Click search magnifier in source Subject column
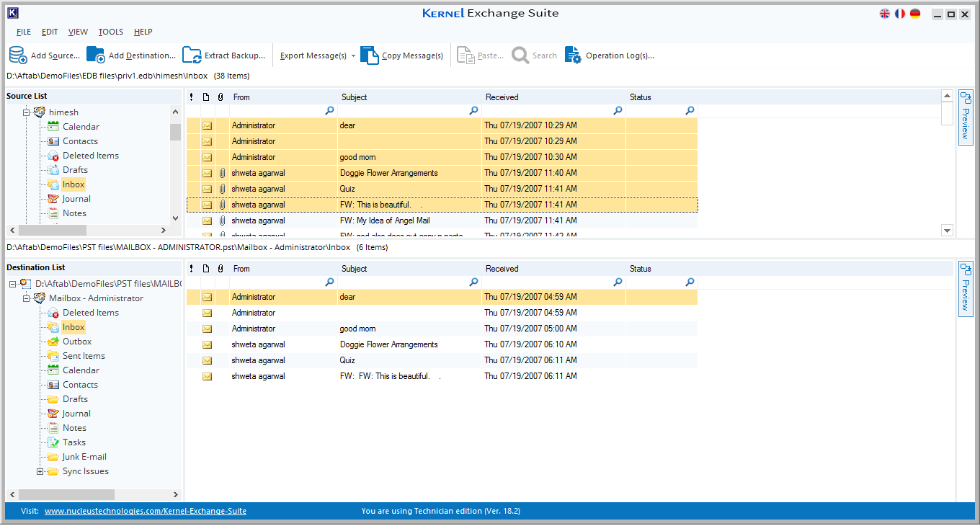The image size is (980, 526). (473, 111)
